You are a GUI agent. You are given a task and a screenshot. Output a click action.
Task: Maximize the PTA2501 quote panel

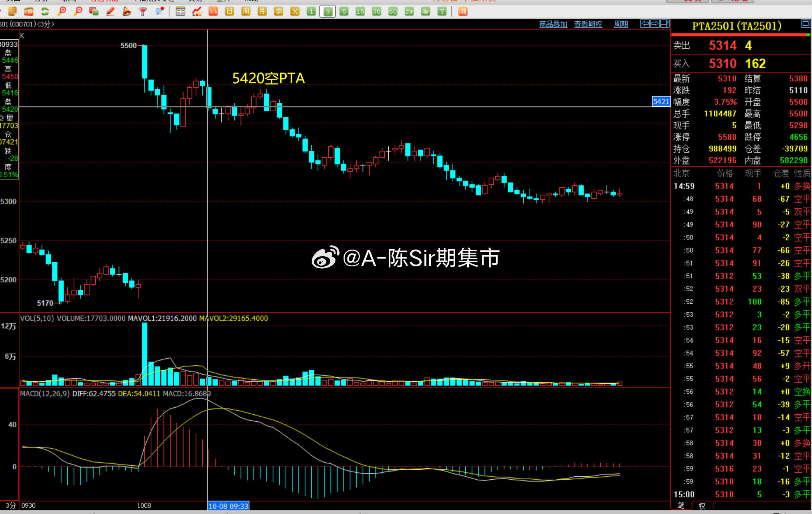[805, 24]
